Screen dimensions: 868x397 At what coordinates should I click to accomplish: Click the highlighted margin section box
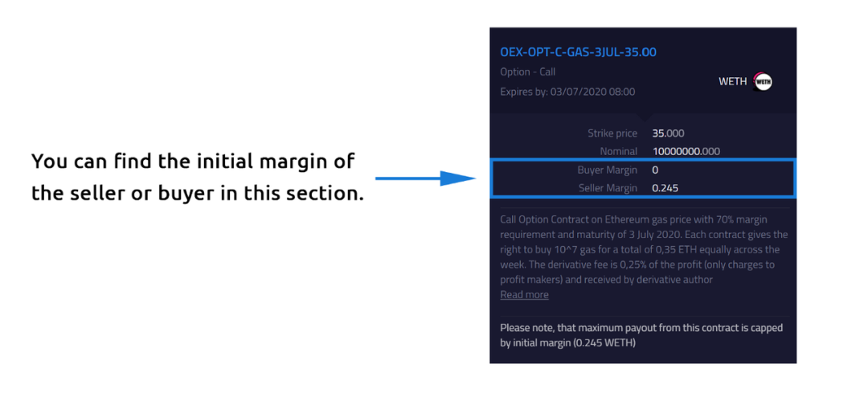(643, 178)
